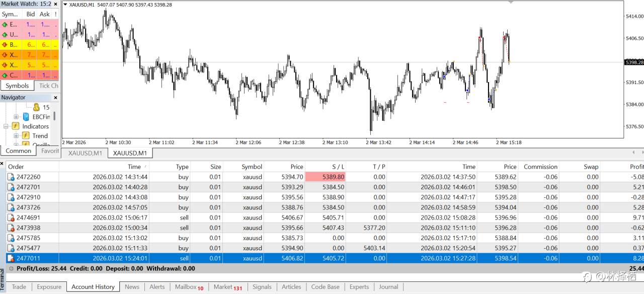The height and width of the screenshot is (294, 644).
Task: Click the Trend folder icon in Navigator
Action: coord(26,136)
